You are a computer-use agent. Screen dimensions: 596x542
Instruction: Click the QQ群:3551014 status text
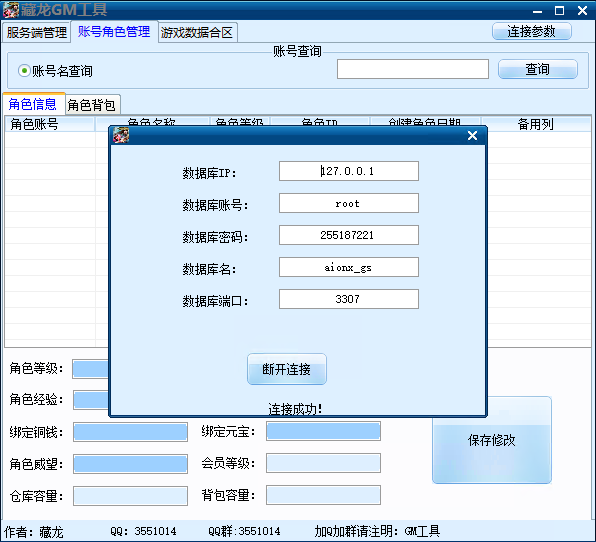pos(244,531)
